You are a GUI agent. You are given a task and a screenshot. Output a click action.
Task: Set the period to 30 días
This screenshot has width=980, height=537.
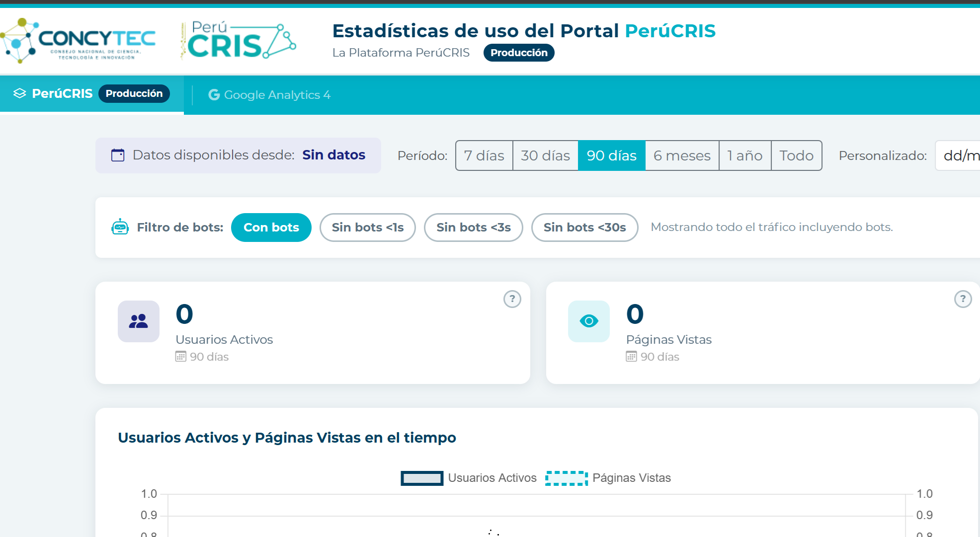tap(545, 155)
